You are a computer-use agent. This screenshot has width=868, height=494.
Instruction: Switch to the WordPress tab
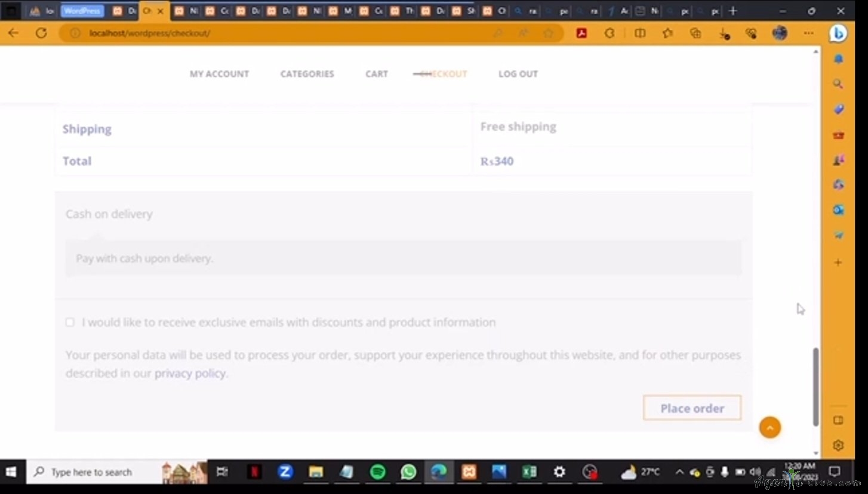coord(82,11)
